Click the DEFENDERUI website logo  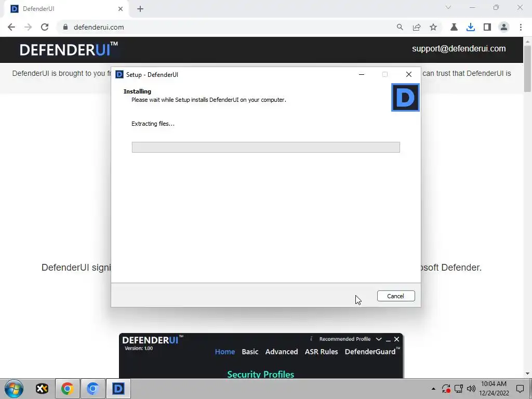(x=69, y=49)
